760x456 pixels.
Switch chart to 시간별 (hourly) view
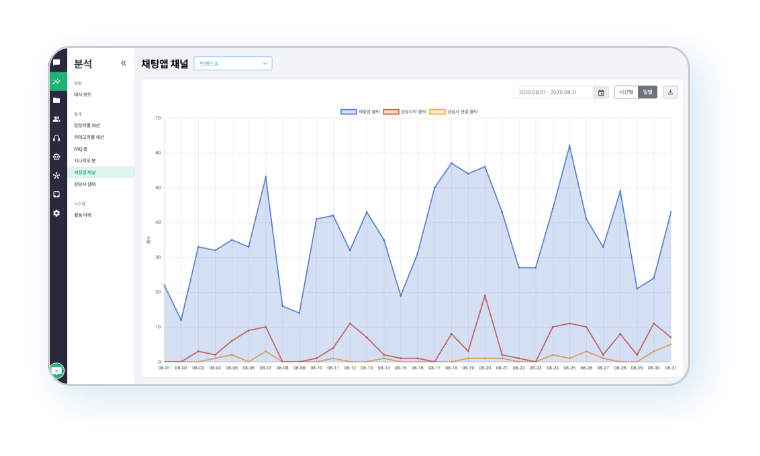pyautogui.click(x=626, y=92)
